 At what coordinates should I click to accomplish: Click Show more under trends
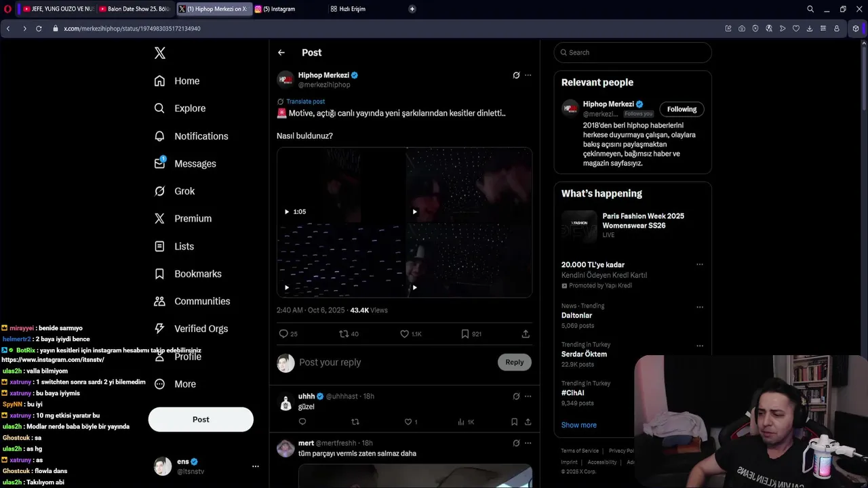coord(579,425)
